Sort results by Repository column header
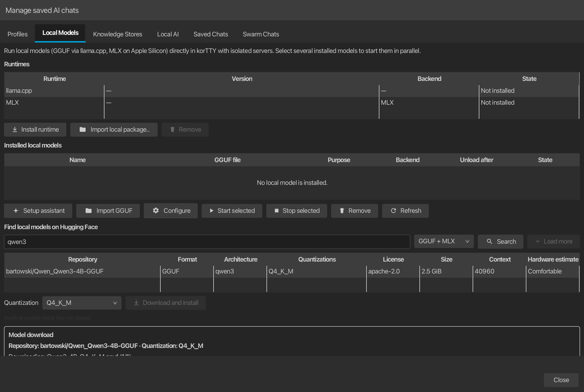This screenshot has height=392, width=584. tap(82, 260)
